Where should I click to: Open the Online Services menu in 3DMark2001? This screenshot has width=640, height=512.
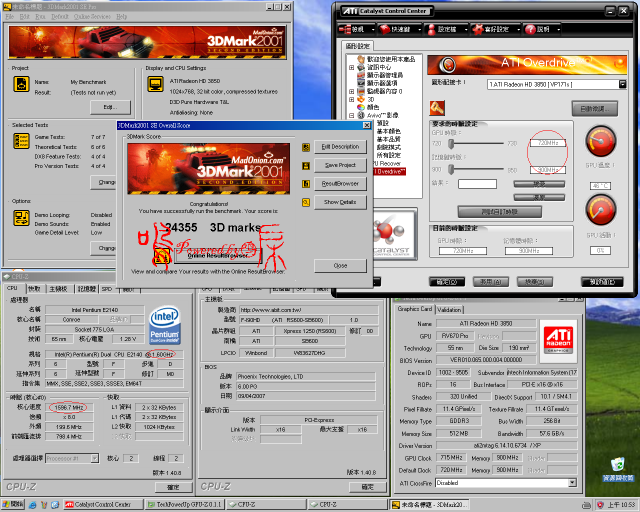pos(92,16)
